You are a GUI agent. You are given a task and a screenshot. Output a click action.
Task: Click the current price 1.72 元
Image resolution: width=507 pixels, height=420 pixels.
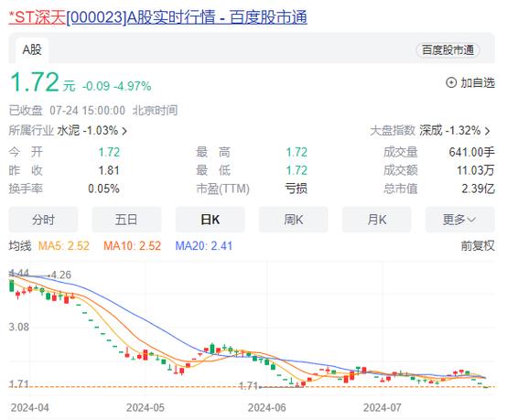point(42,82)
